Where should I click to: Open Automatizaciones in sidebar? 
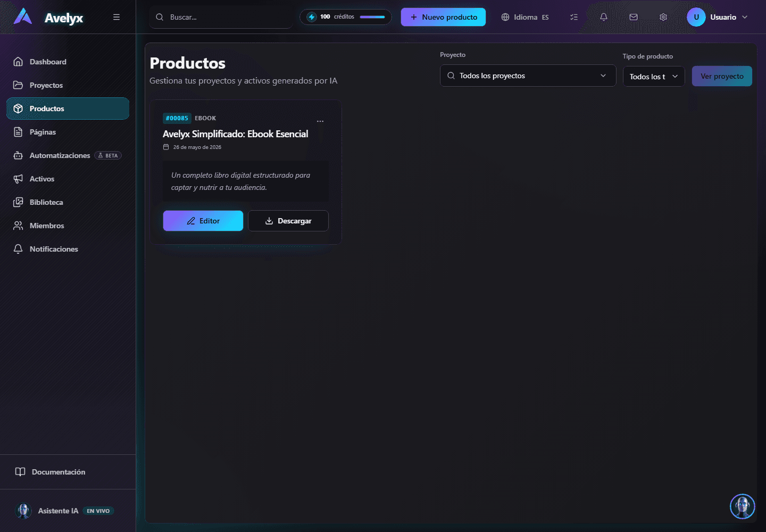tap(68, 155)
